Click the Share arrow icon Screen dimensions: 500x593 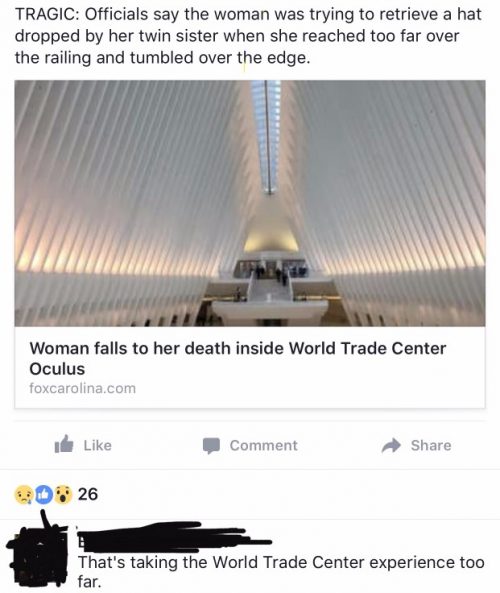click(391, 445)
